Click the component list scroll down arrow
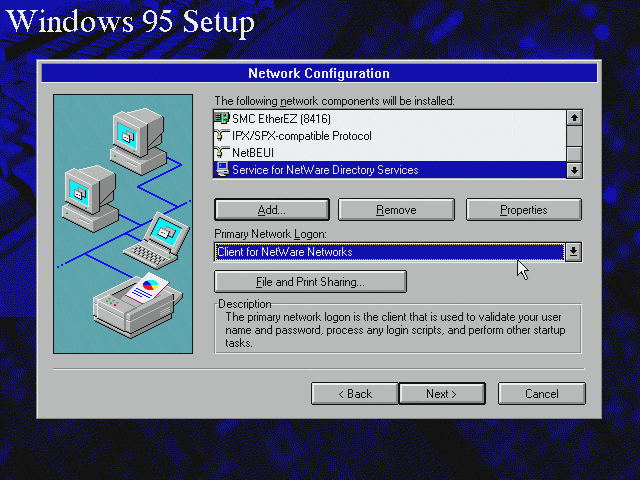 (x=574, y=170)
